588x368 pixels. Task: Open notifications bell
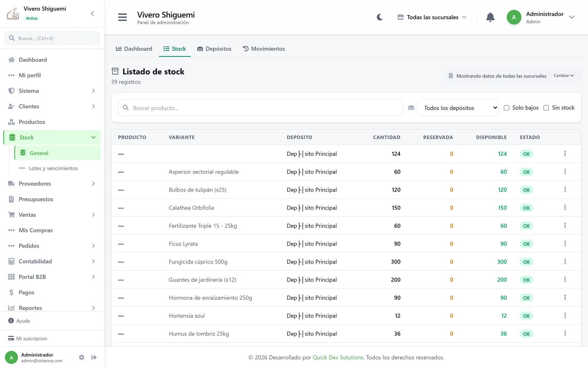(490, 17)
